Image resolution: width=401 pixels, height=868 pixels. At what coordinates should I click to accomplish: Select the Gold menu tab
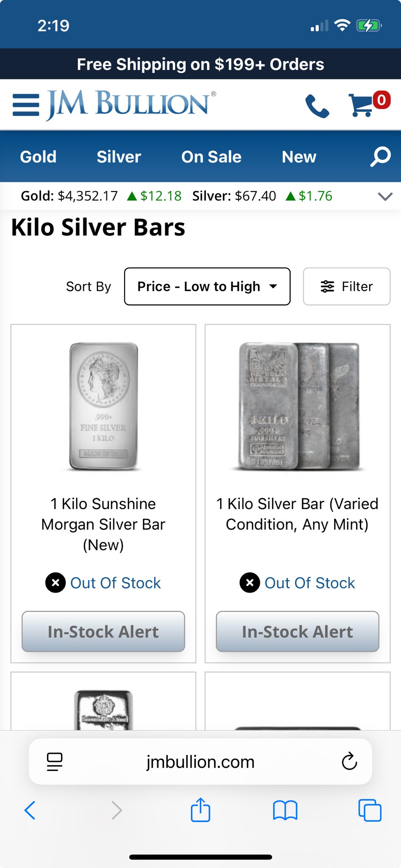[x=38, y=157]
